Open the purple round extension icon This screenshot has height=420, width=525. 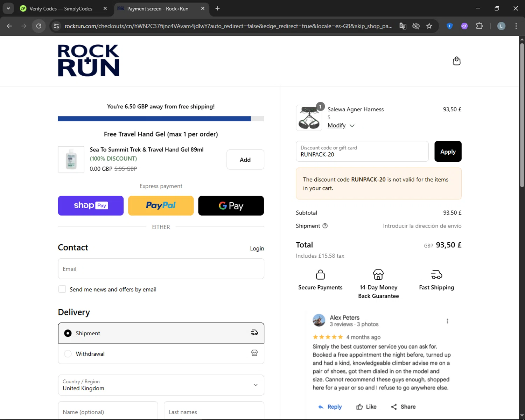click(x=464, y=26)
